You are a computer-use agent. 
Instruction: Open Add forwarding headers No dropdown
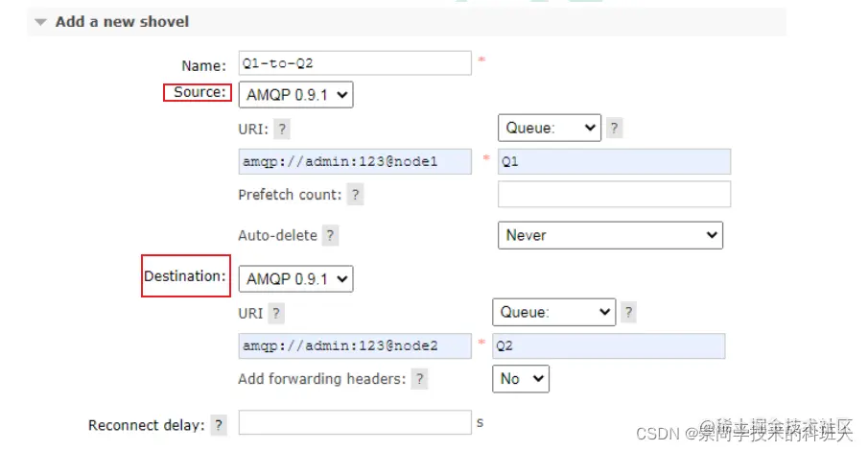521,379
